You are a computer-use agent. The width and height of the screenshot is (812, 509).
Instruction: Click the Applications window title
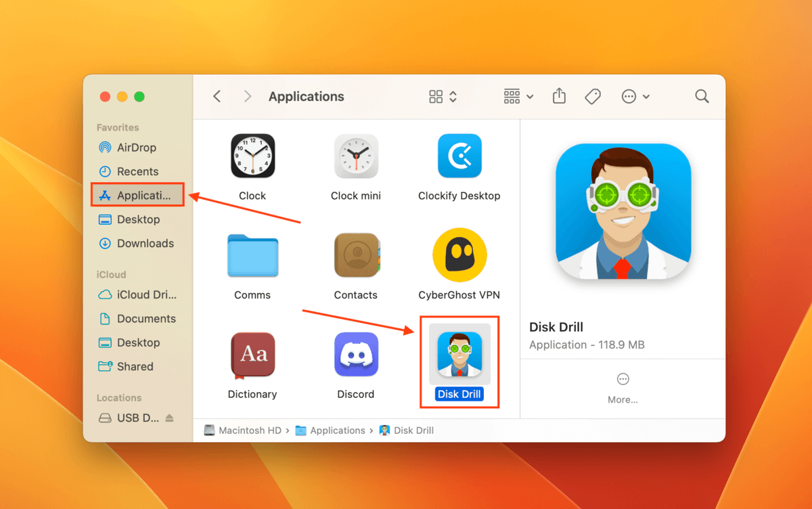(307, 97)
